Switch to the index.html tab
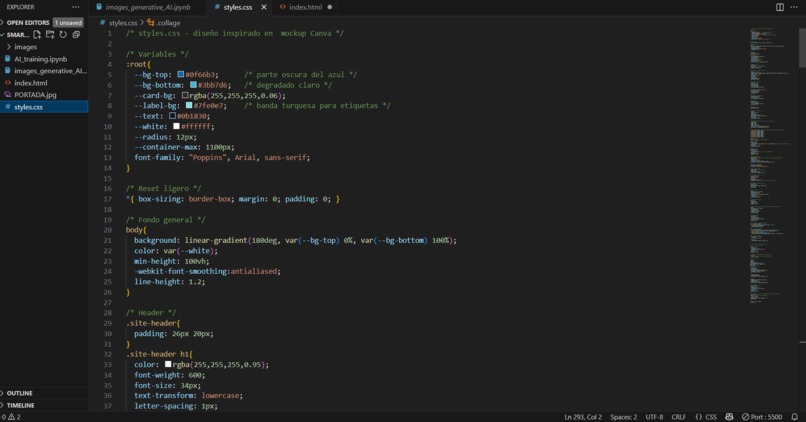The image size is (806, 422). tap(305, 7)
